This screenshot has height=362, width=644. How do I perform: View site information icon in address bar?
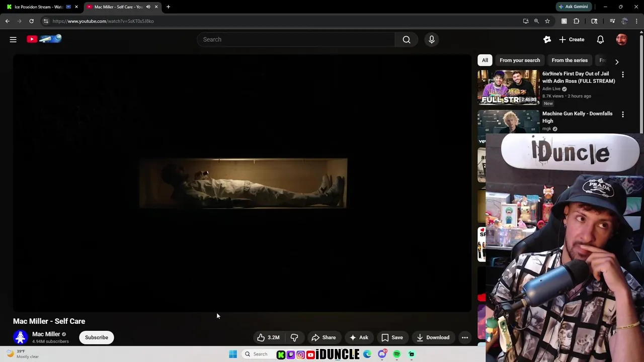click(46, 21)
